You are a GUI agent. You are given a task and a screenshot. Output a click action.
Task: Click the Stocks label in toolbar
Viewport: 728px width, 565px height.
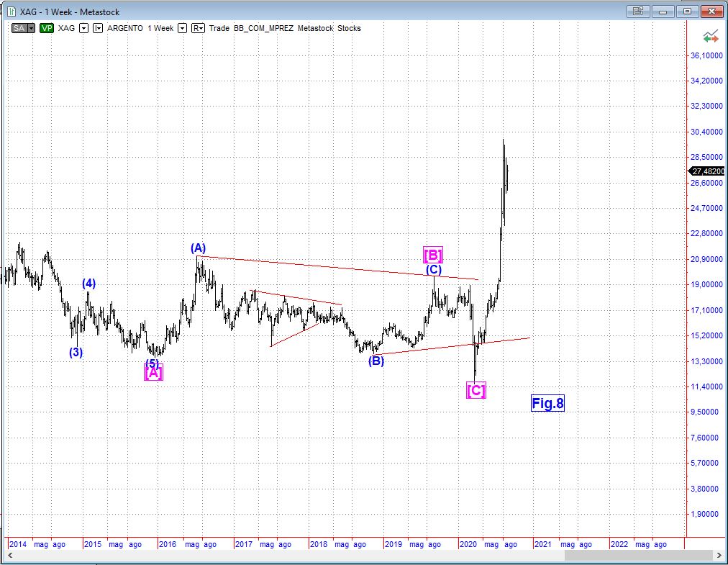(349, 28)
